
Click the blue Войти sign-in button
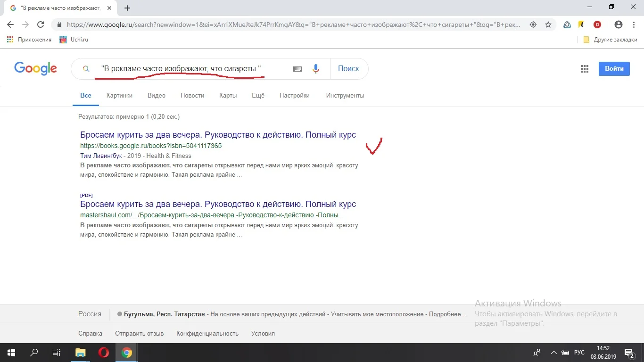tap(614, 68)
